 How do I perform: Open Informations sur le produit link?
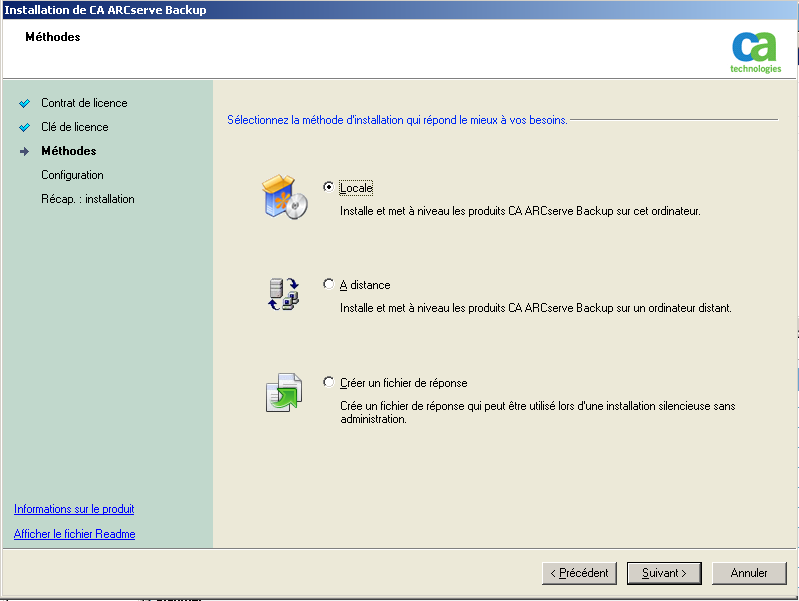pos(74,509)
